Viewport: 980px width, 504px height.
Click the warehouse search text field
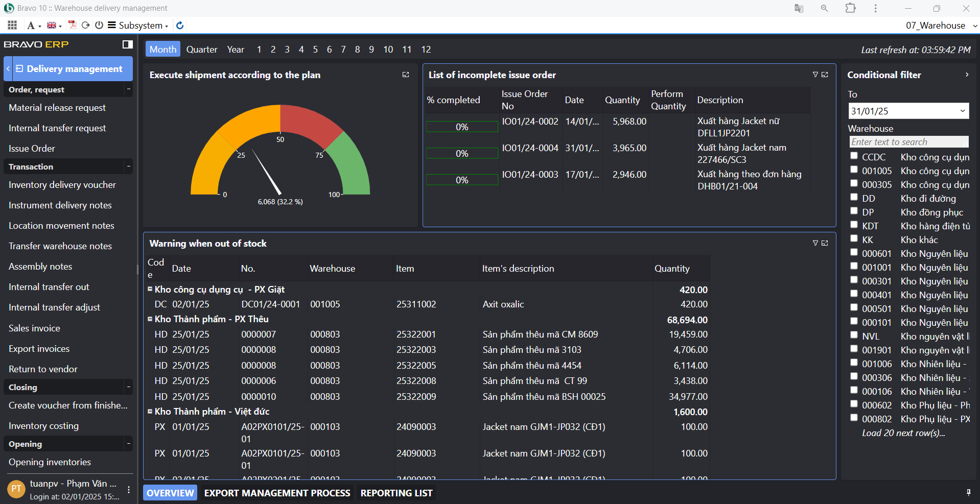(x=908, y=142)
